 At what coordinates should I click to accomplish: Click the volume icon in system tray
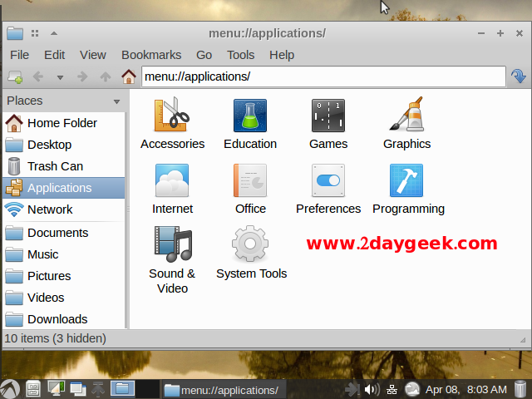[x=371, y=389]
